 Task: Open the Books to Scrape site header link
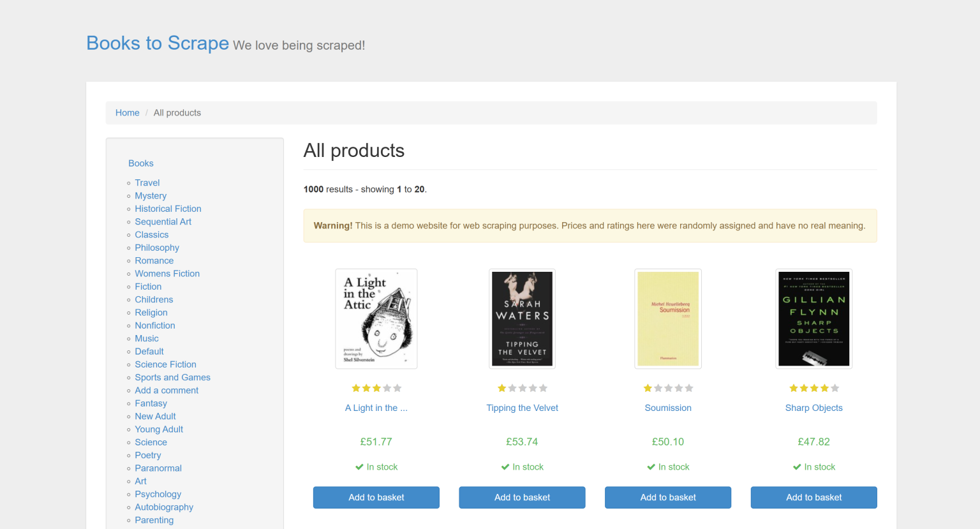pyautogui.click(x=158, y=43)
